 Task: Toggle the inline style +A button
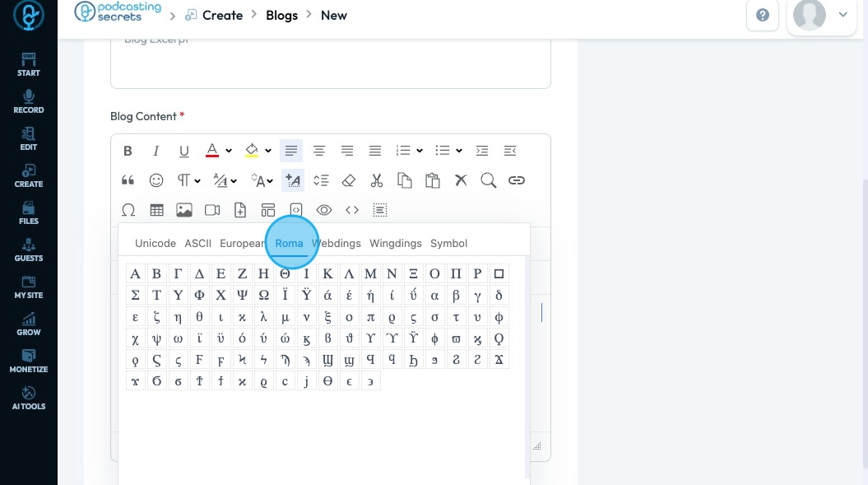(293, 180)
